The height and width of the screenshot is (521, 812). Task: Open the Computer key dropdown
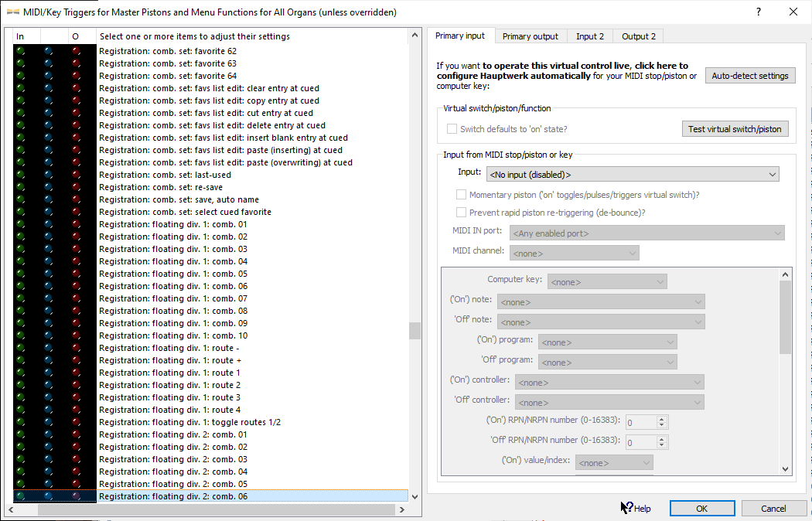(606, 282)
